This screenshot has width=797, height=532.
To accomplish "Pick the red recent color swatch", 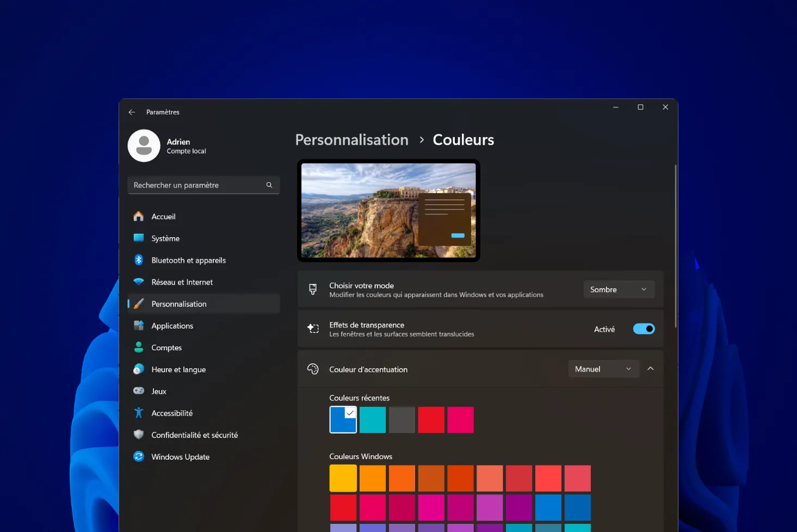I will (431, 420).
